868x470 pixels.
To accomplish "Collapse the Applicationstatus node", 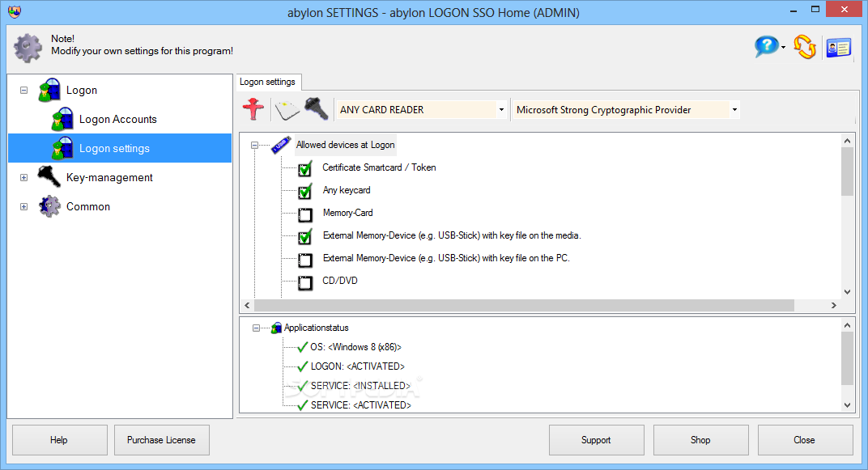I will [256, 328].
